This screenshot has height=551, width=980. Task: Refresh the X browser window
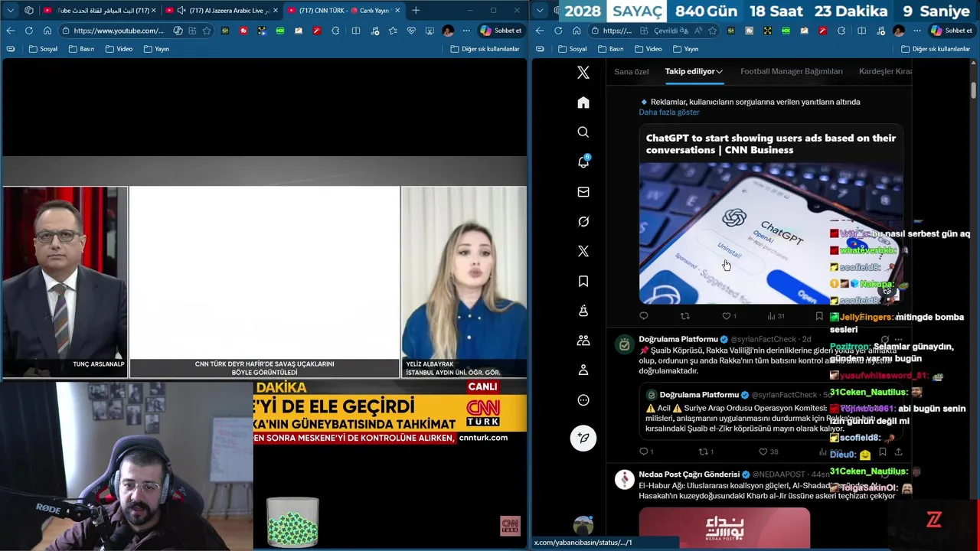point(557,31)
